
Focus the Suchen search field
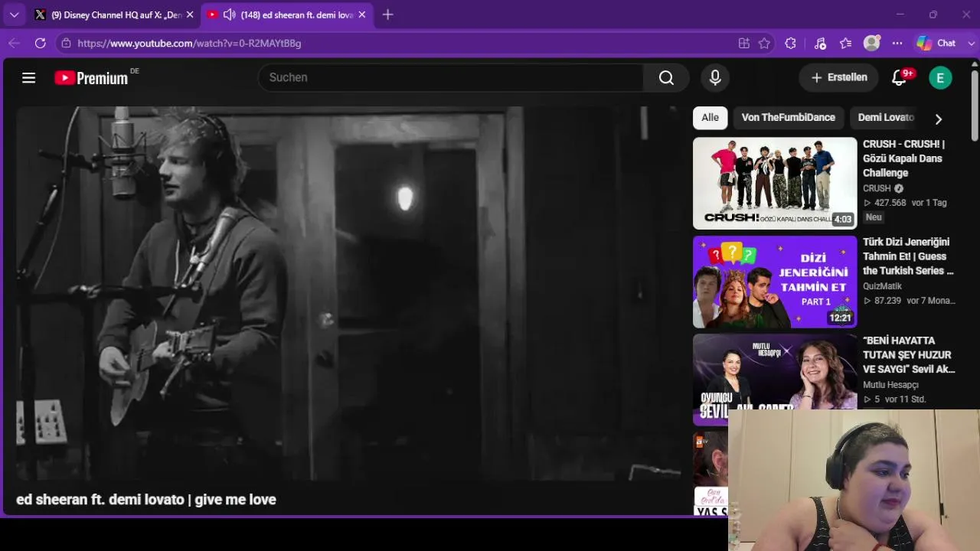[451, 77]
